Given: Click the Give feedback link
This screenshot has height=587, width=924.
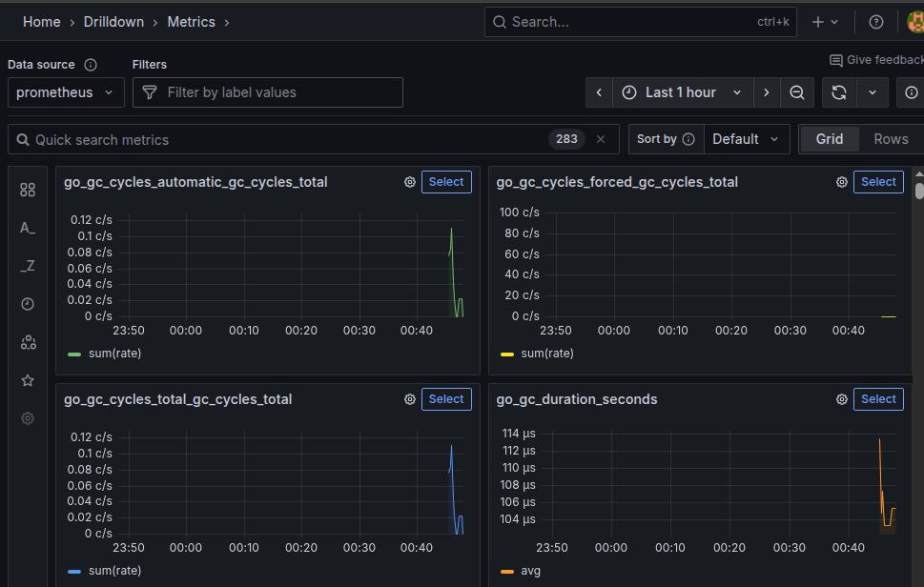Looking at the screenshot, I should coord(876,60).
